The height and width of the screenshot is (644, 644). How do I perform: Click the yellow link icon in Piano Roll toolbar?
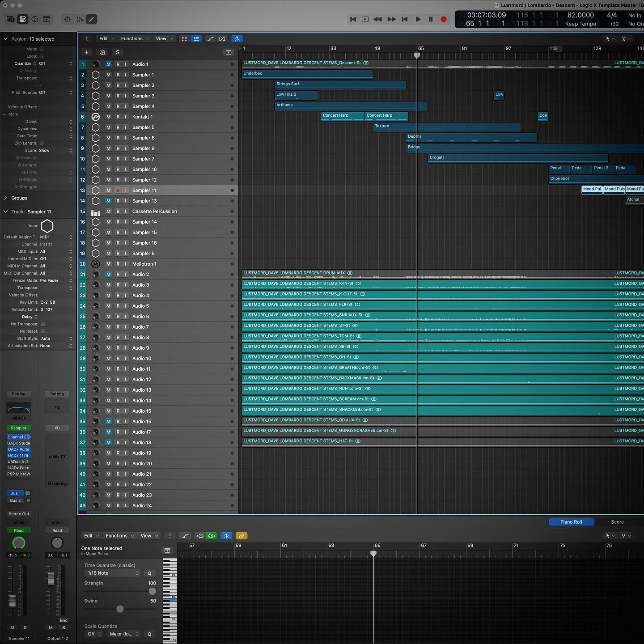[241, 535]
